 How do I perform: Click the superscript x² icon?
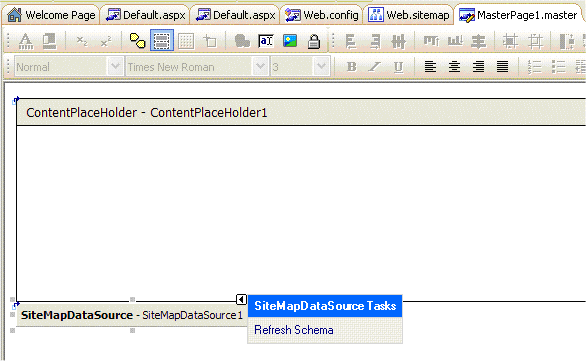click(106, 41)
